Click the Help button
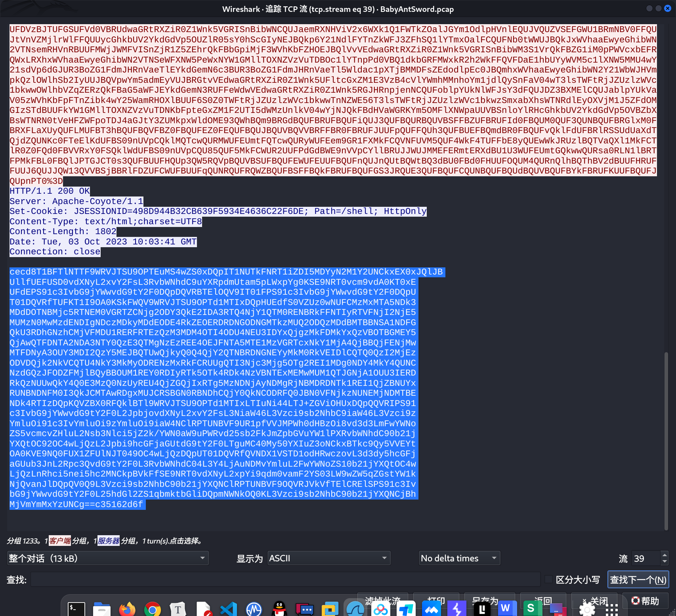The image size is (676, 616). (645, 601)
